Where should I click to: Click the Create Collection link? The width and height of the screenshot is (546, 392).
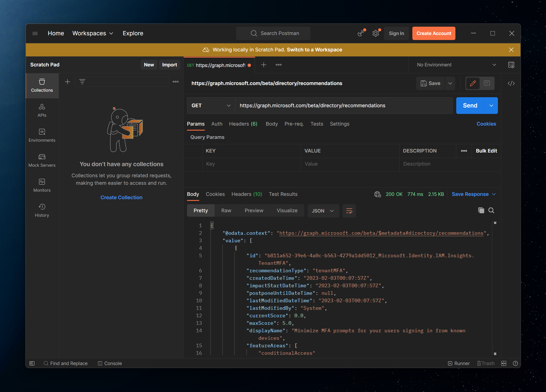[x=121, y=198]
